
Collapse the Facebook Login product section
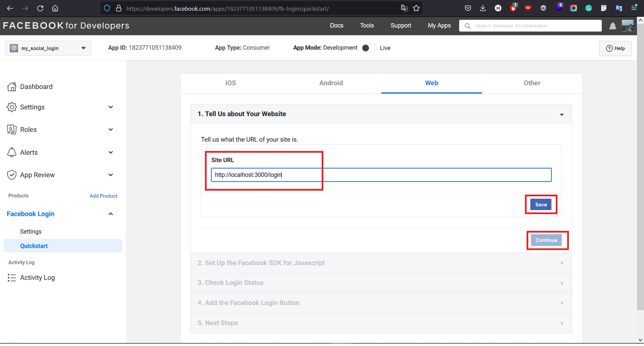coord(111,214)
